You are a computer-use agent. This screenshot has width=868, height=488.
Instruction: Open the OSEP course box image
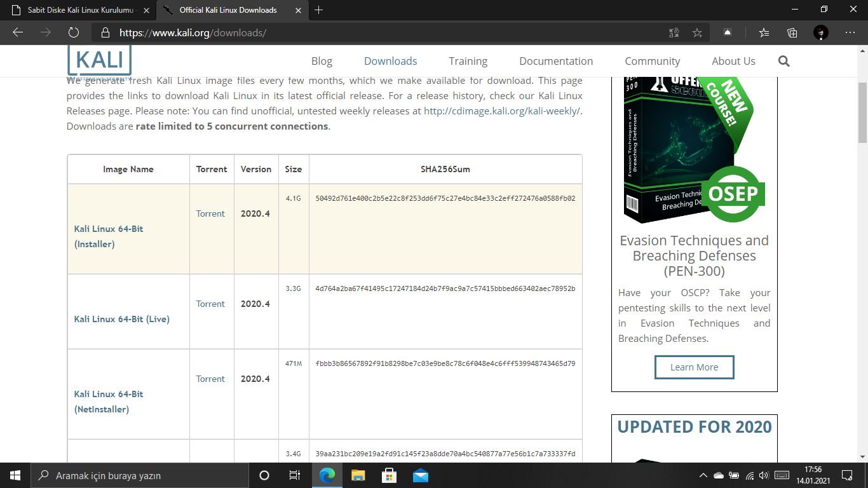coord(694,149)
